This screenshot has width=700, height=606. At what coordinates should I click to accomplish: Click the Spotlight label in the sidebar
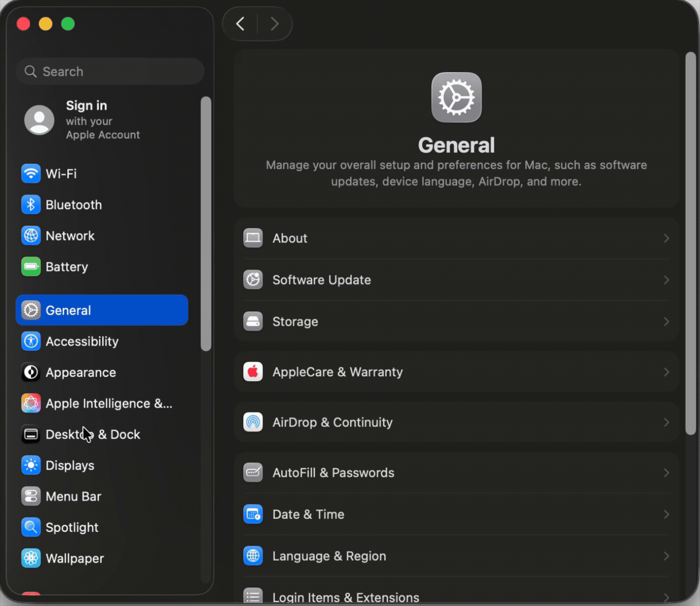tap(72, 528)
